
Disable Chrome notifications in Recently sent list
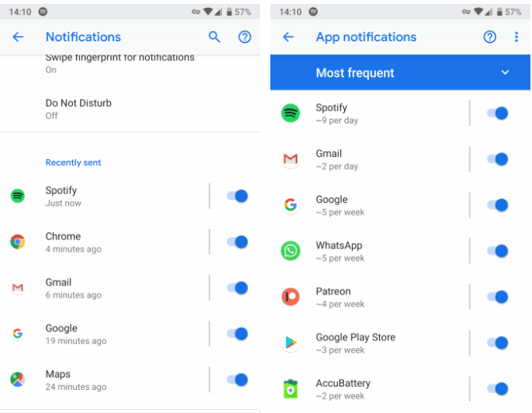[x=237, y=242]
